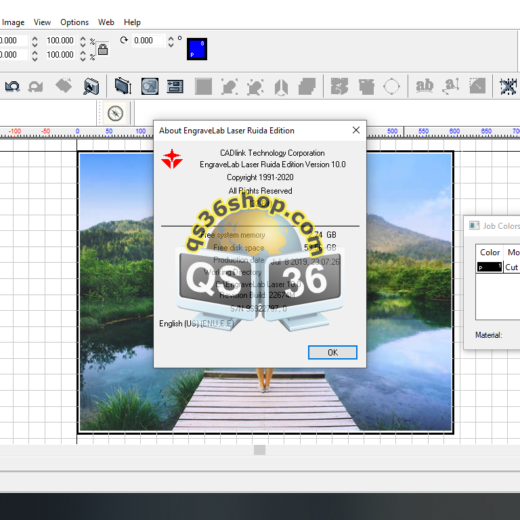Click the rotation angle stepper arrows
Image resolution: width=520 pixels, height=520 pixels.
tap(171, 41)
